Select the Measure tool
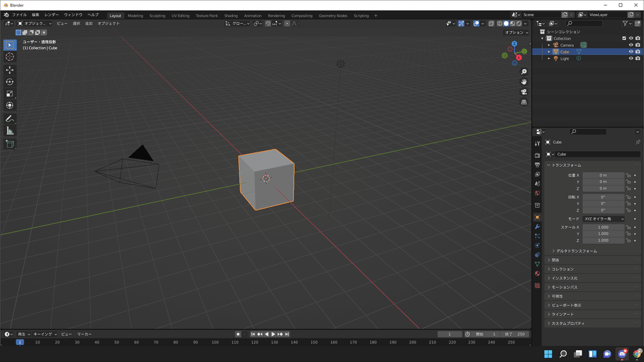This screenshot has width=644, height=362. pyautogui.click(x=10, y=130)
